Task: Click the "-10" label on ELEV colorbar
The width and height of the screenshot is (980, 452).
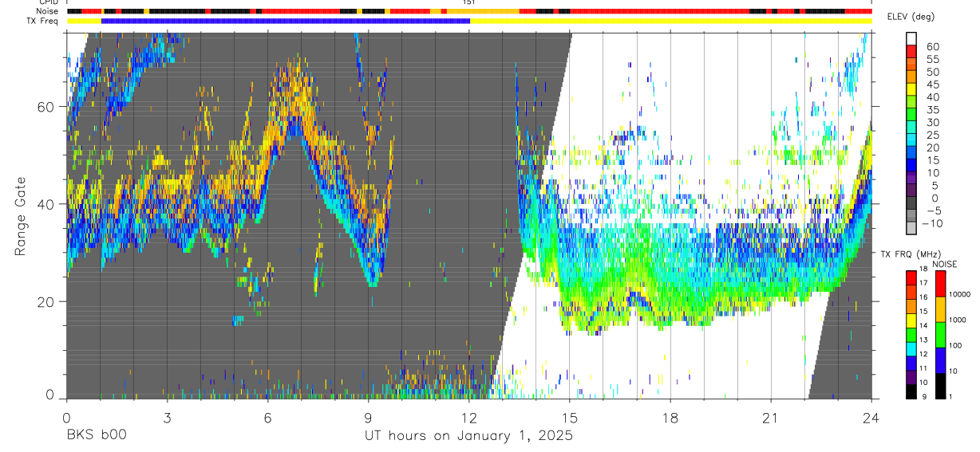Action: pos(932,223)
